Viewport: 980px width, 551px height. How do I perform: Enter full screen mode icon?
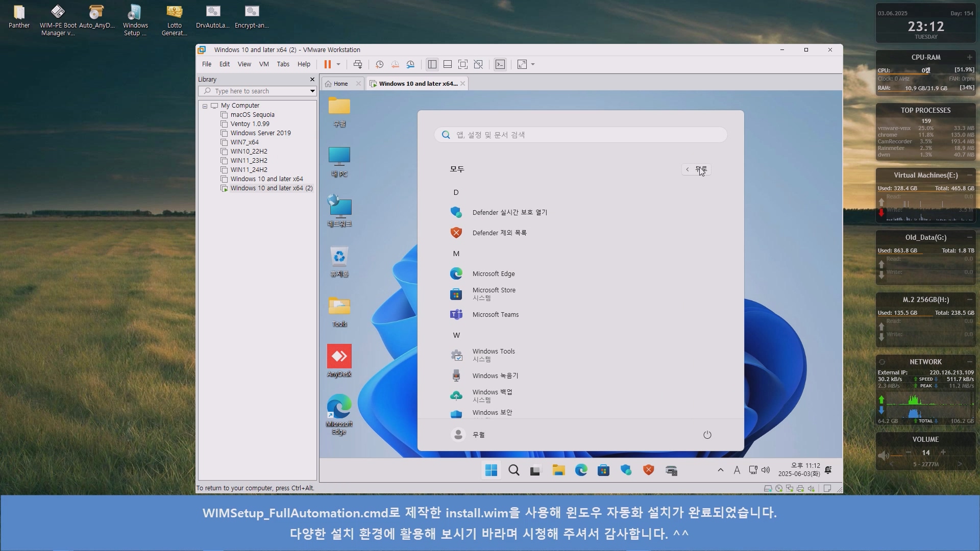click(x=463, y=64)
